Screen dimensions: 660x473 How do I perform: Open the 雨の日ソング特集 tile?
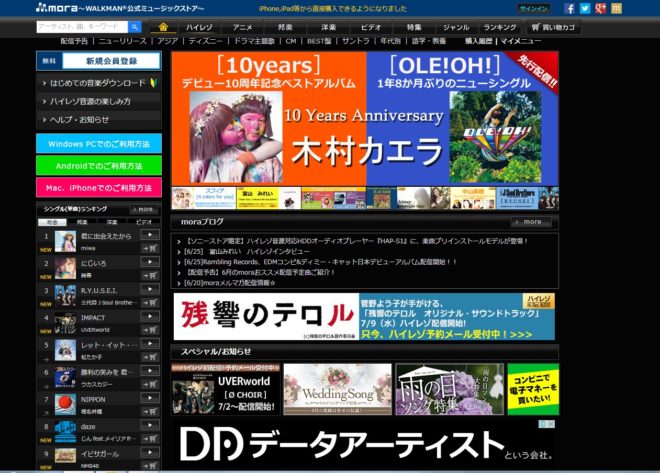(x=450, y=390)
